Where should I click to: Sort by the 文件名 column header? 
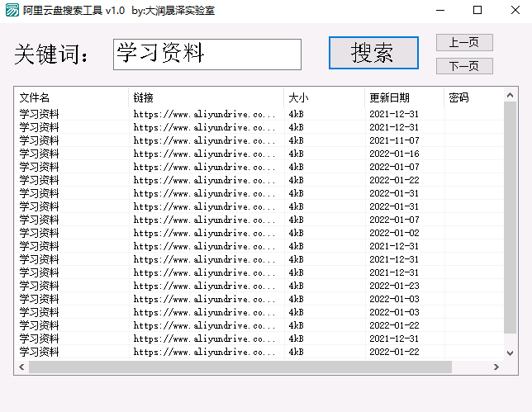click(x=71, y=97)
